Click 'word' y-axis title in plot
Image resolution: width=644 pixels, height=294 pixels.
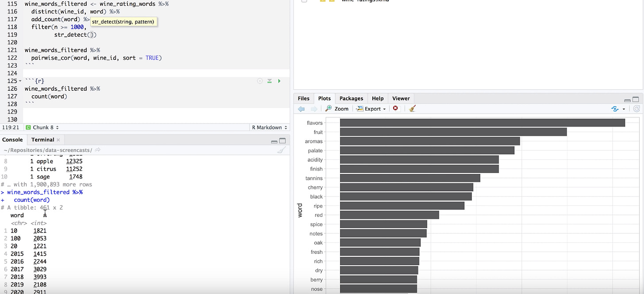coord(300,210)
